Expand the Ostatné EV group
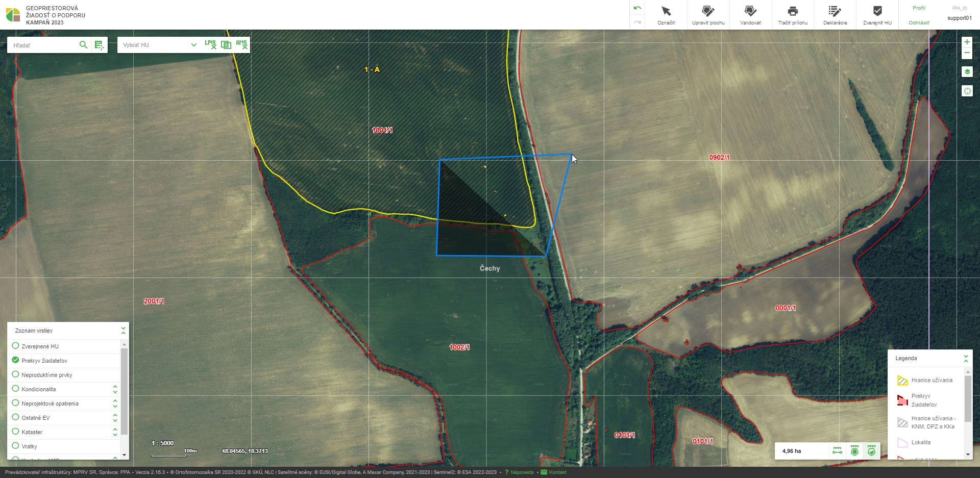Viewport: 980px width, 478px height. pyautogui.click(x=115, y=418)
